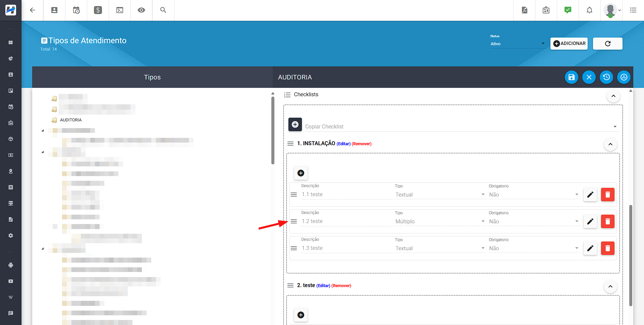Collapse the 2. teste section chevron
Screen dimensions: 644x325
point(610,286)
